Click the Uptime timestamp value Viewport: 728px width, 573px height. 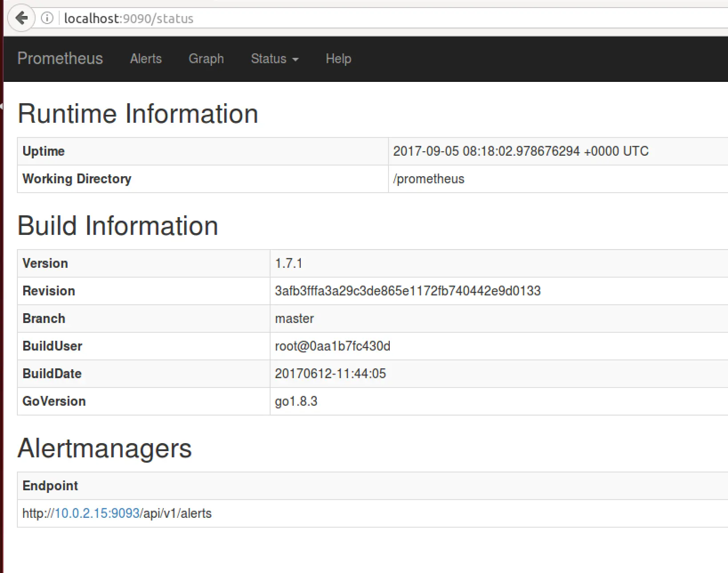[x=521, y=151]
